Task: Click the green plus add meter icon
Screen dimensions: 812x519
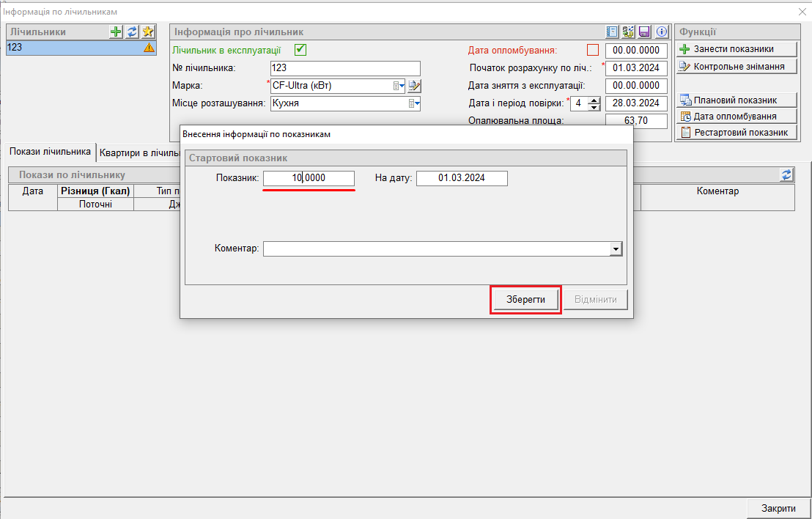Action: click(x=116, y=32)
